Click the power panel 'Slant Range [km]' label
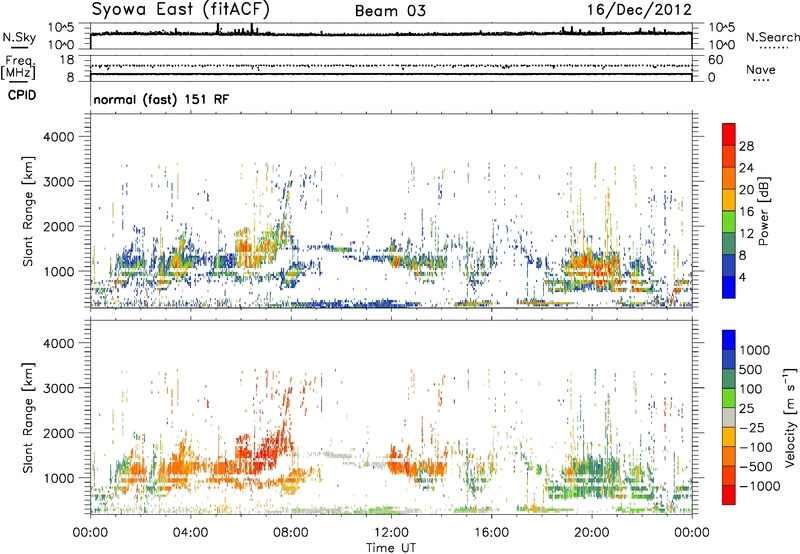This screenshot has width=800, height=554. click(28, 211)
